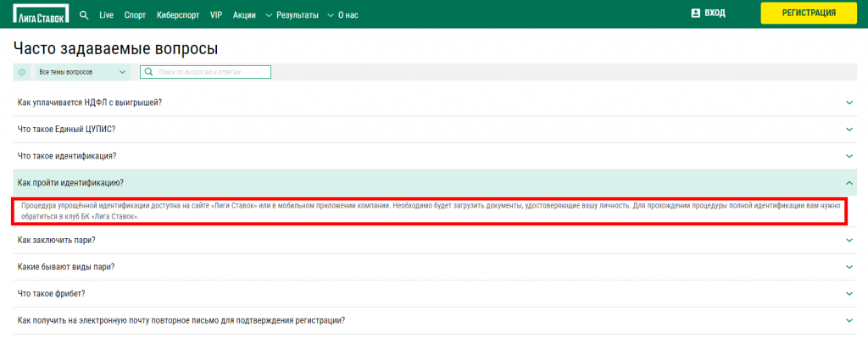Open the Все темы вопросов dropdown
868x338 pixels.
pos(83,72)
